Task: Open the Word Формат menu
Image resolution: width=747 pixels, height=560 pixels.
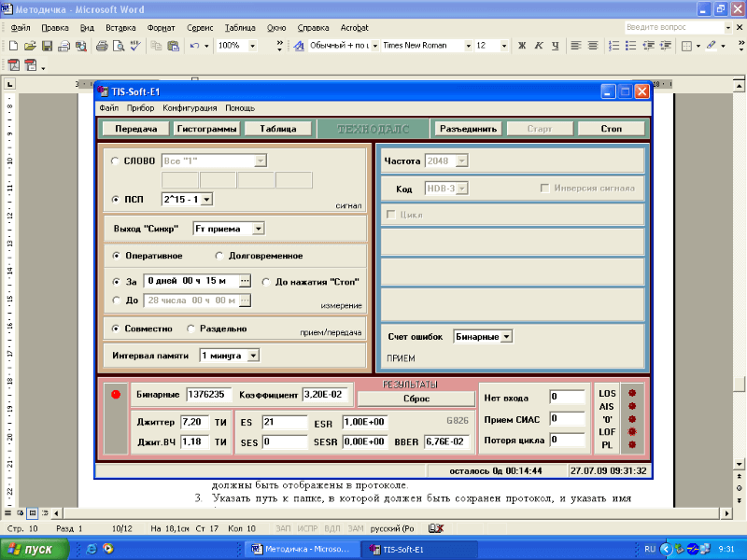Action: (x=161, y=28)
